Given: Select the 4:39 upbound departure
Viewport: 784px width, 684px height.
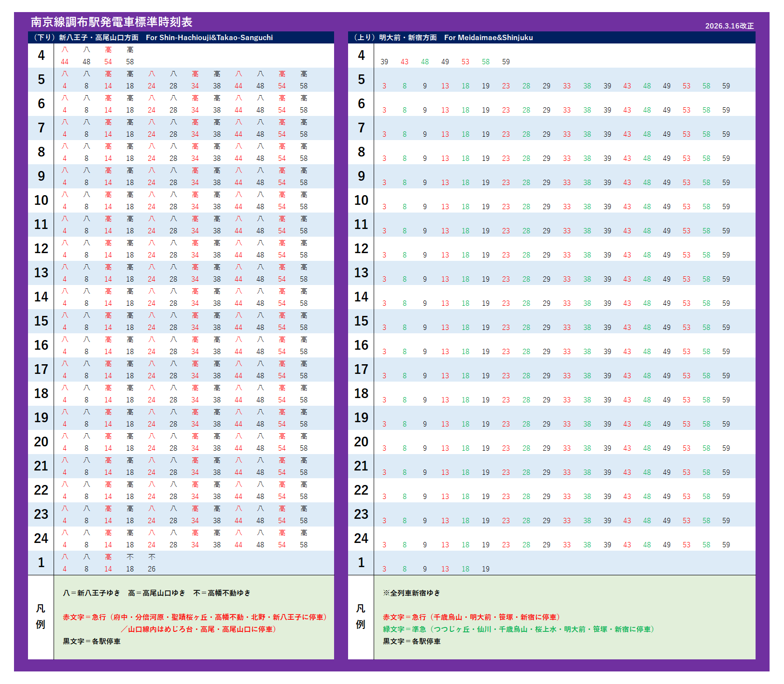Looking at the screenshot, I should point(384,62).
